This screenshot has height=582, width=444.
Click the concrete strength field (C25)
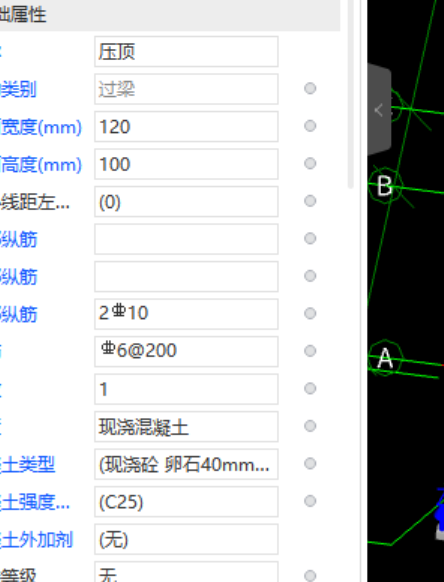click(x=186, y=501)
